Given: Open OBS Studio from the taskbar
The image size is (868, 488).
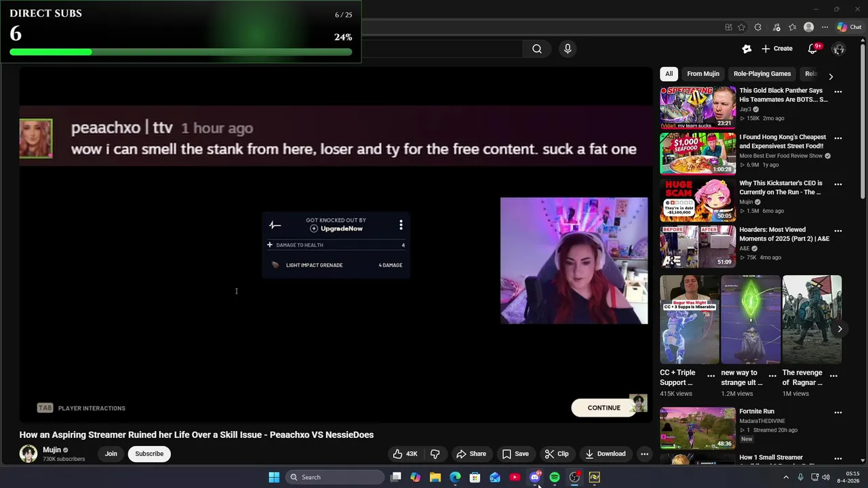Looking at the screenshot, I should pyautogui.click(x=574, y=477).
